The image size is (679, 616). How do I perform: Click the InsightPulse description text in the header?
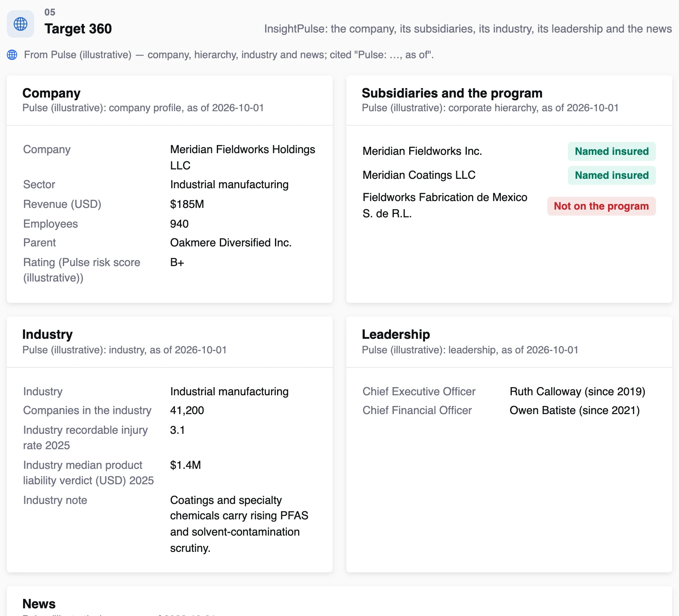468,29
